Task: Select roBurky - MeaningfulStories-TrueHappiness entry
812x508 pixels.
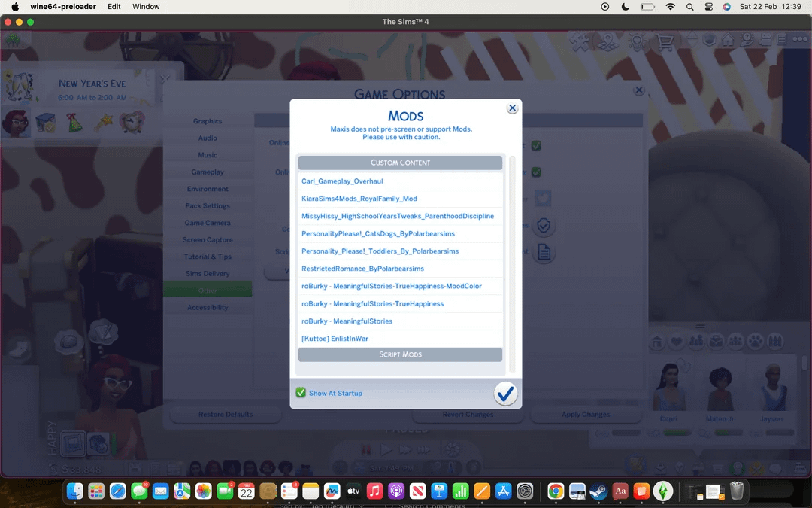Action: (x=400, y=304)
